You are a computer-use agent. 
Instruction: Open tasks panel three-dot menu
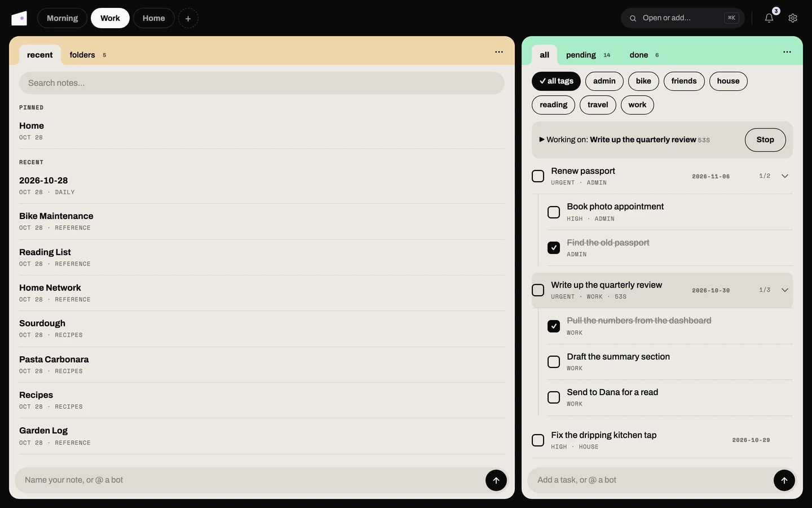coord(787,52)
